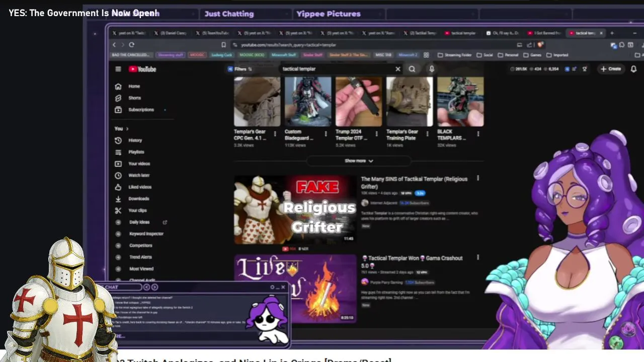Click the Create button
This screenshot has height=362, width=644.
[611, 69]
